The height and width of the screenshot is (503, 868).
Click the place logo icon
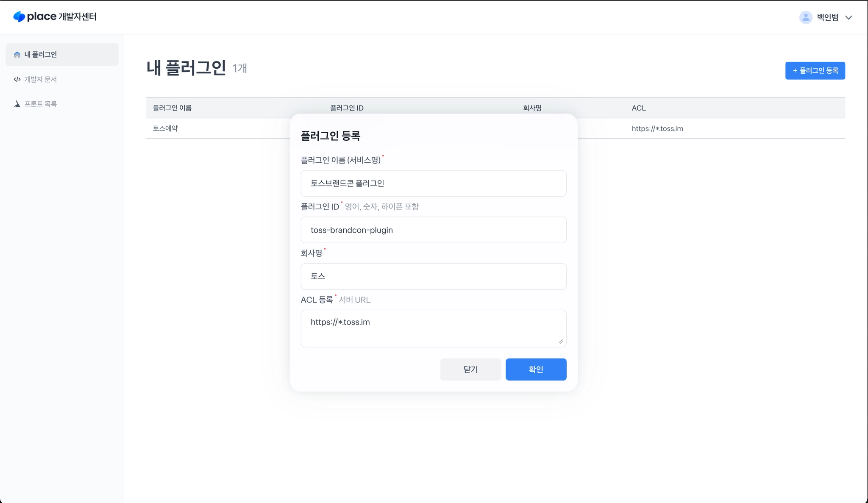(x=19, y=17)
